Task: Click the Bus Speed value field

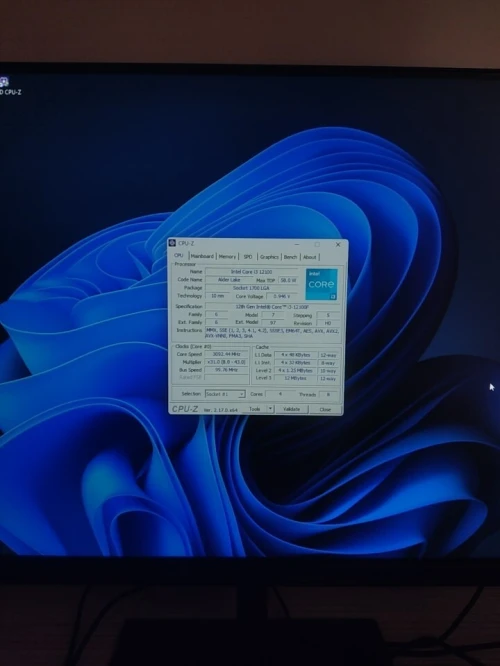Action: pyautogui.click(x=226, y=370)
